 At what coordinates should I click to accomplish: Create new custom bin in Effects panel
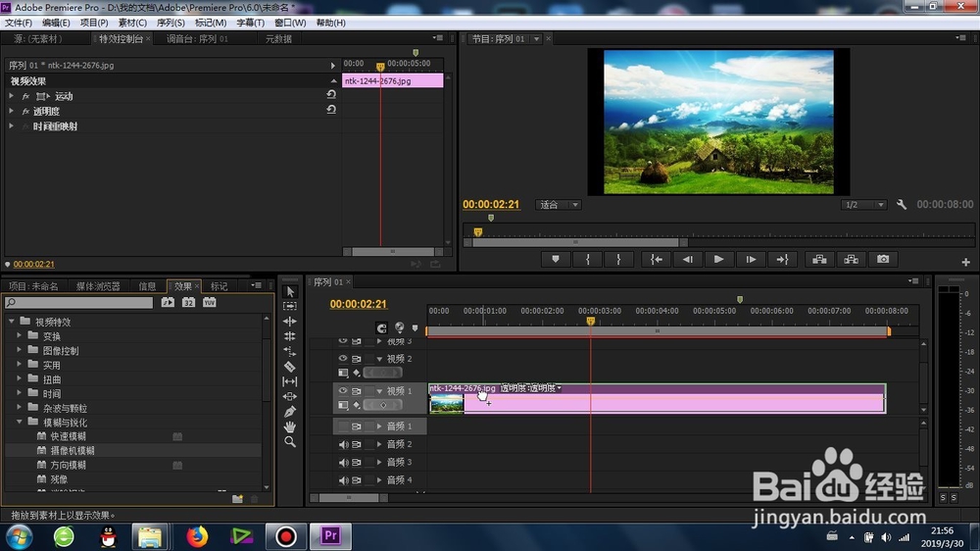tap(237, 498)
